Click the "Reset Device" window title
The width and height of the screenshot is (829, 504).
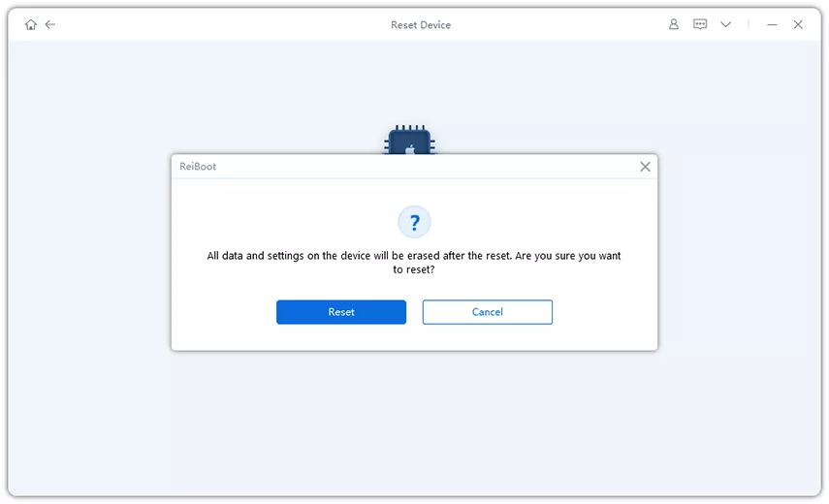click(421, 24)
